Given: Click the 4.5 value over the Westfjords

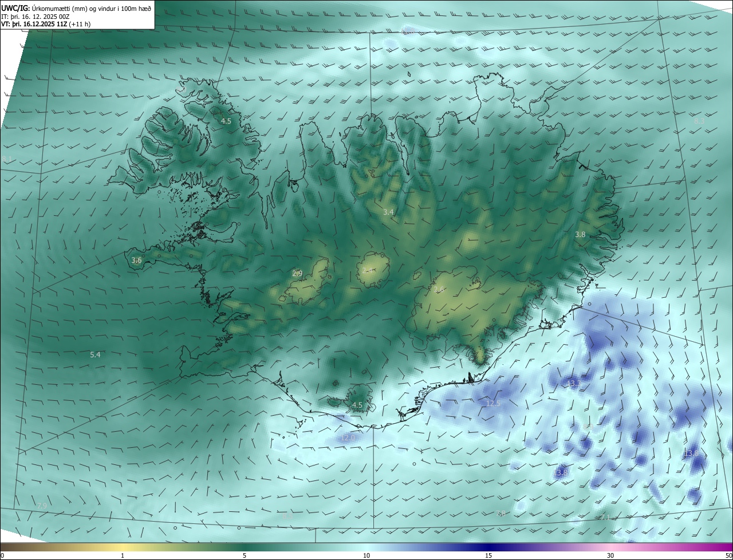Looking at the screenshot, I should point(226,121).
